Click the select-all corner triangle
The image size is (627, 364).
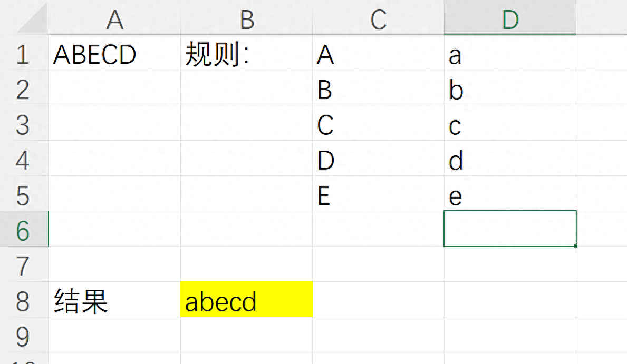click(33, 18)
